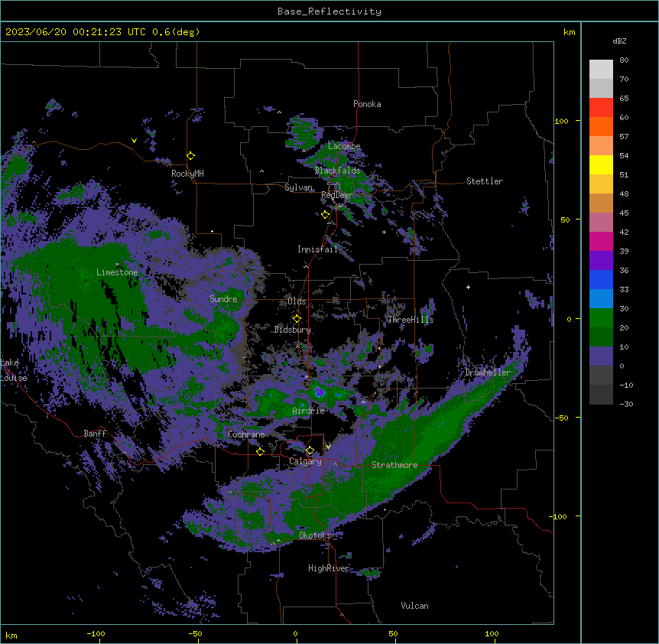Select the yellow diamond marker below Cochrane
Image resolution: width=659 pixels, height=644 pixels.
[260, 452]
